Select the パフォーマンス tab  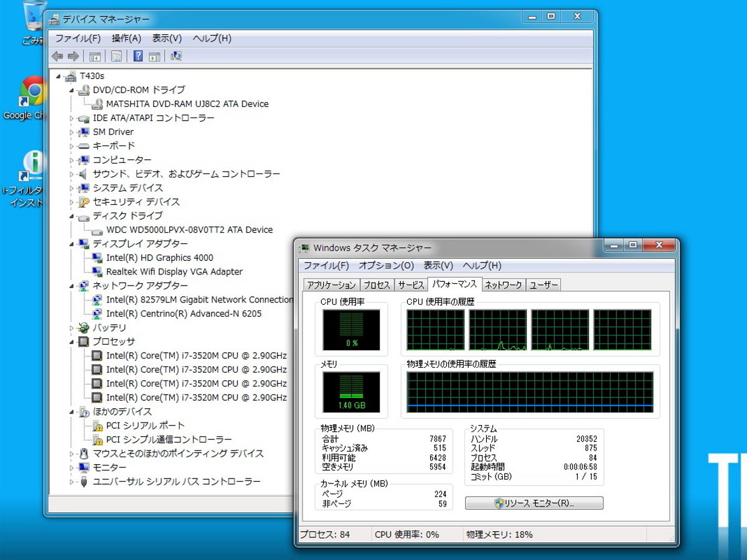click(x=454, y=284)
